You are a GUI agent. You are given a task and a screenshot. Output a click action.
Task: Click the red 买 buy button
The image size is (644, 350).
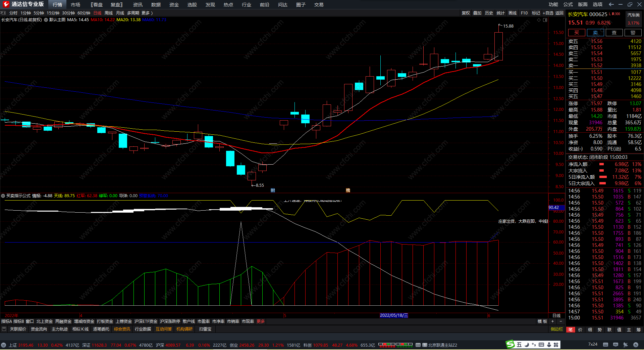pyautogui.click(x=577, y=33)
